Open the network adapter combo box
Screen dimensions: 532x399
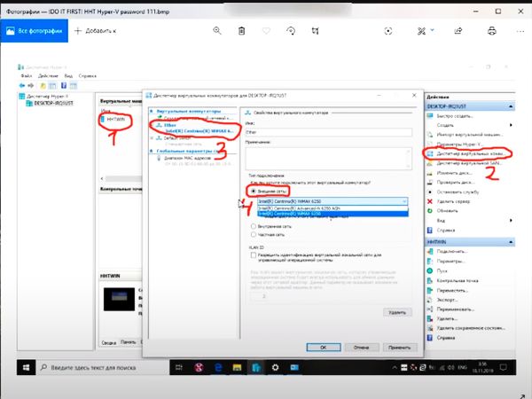click(x=332, y=201)
